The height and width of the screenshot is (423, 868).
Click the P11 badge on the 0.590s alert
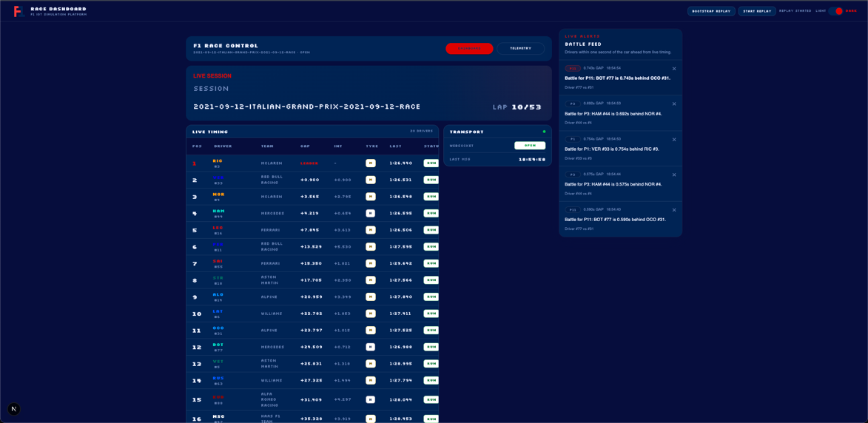(573, 209)
